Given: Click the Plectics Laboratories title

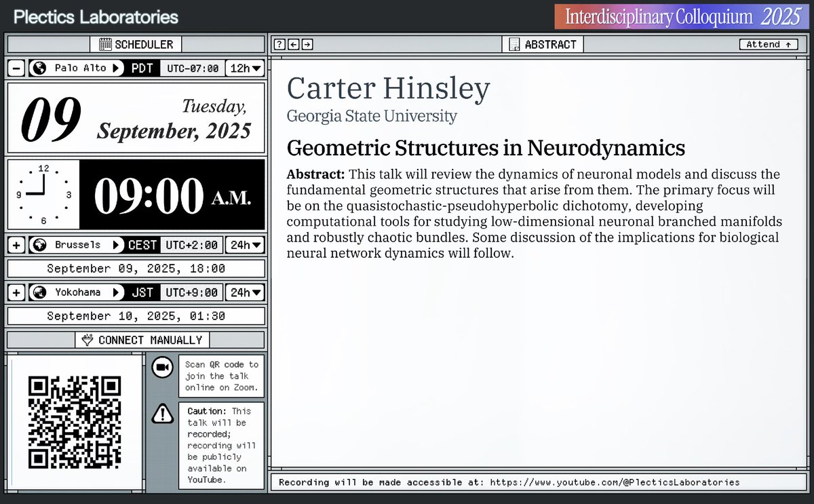Looking at the screenshot, I should 96,17.
